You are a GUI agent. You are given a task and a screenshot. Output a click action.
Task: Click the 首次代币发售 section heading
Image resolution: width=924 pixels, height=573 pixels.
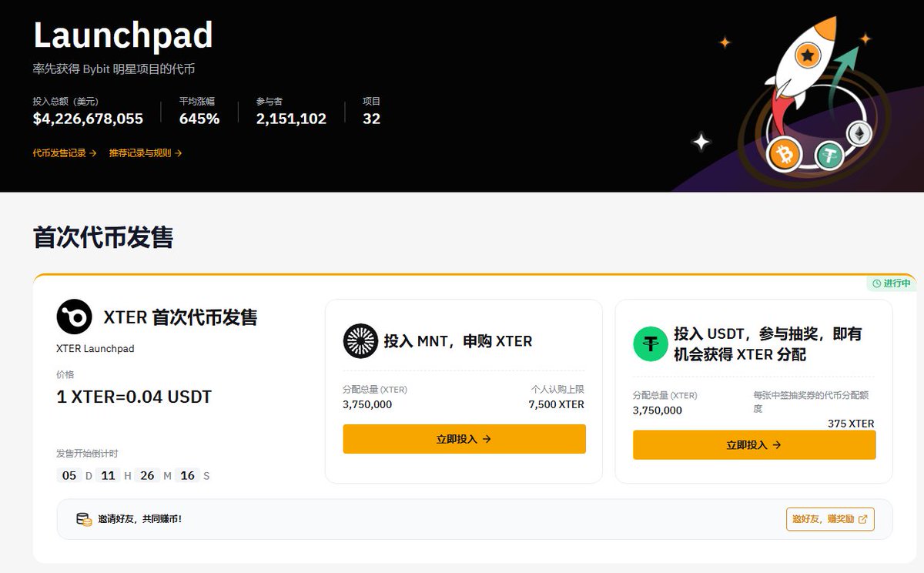[103, 237]
